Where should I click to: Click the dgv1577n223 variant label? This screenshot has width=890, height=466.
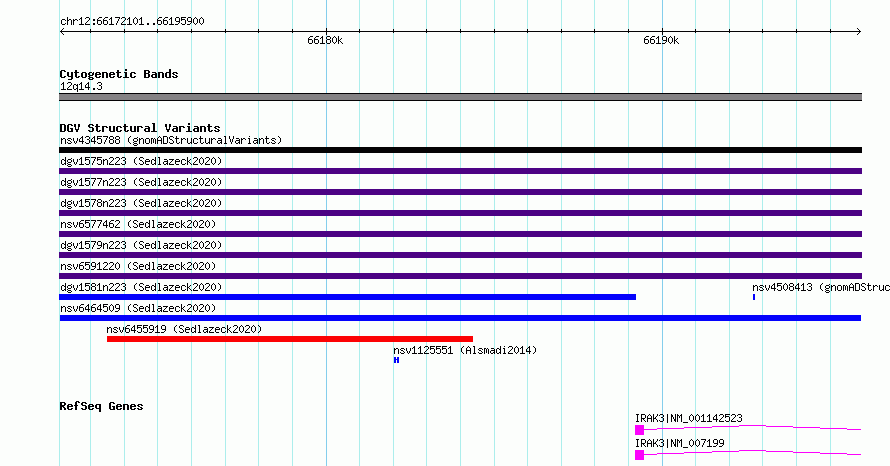[141, 182]
